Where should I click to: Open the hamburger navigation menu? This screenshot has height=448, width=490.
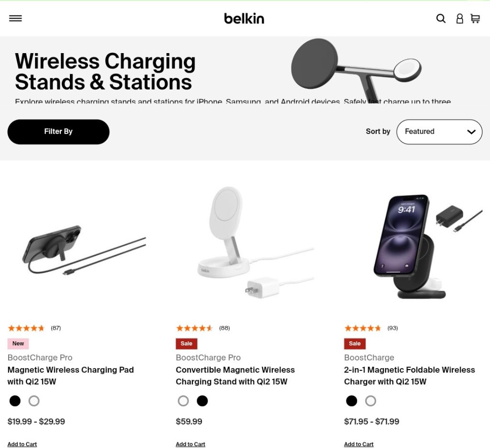tap(15, 18)
